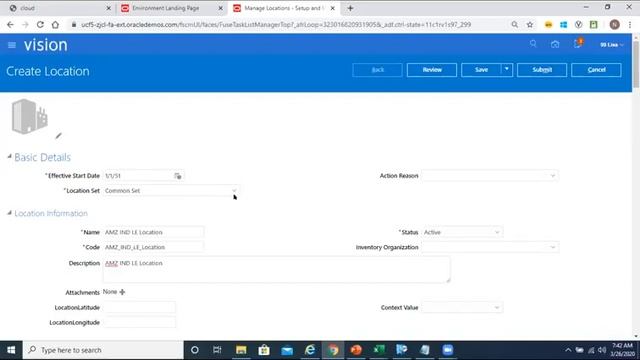
Task: Click the Windows Start button
Action: pos(11,350)
